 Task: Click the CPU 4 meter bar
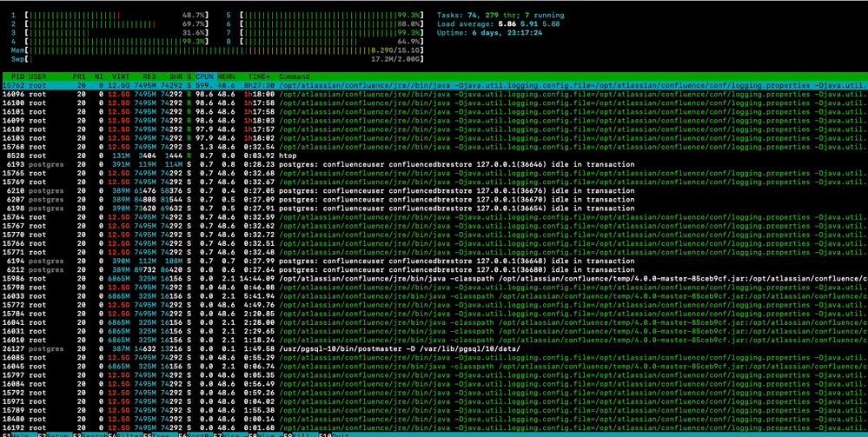(x=109, y=42)
